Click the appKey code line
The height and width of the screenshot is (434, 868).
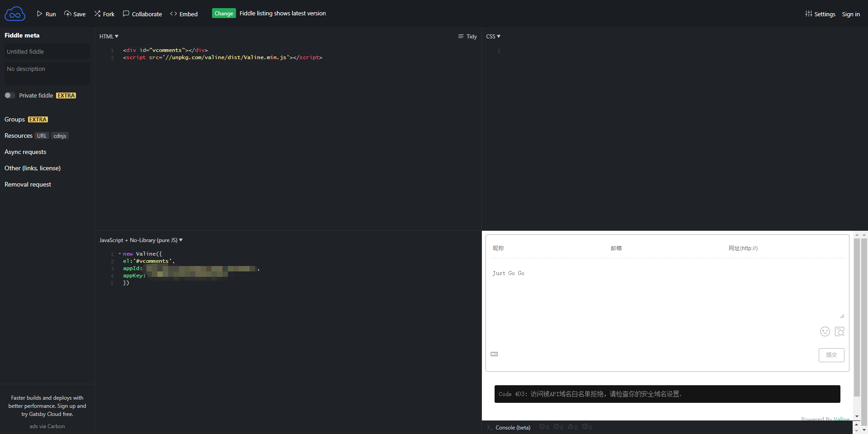click(x=175, y=275)
